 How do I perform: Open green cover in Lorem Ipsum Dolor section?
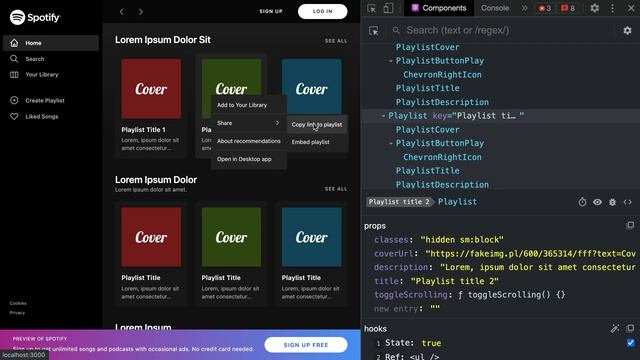(231, 237)
